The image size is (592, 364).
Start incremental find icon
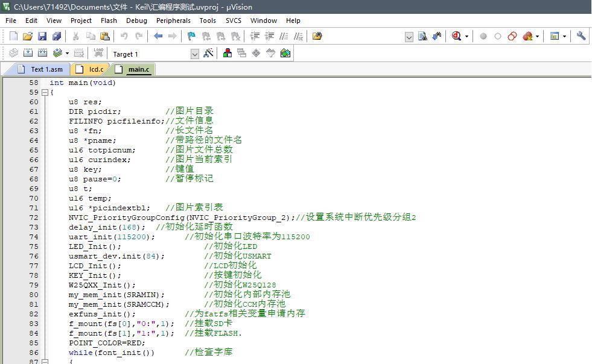pyautogui.click(x=437, y=36)
